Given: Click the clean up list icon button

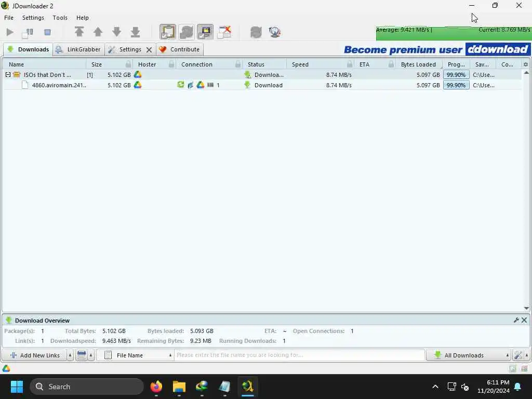Looking at the screenshot, I should tap(82, 355).
